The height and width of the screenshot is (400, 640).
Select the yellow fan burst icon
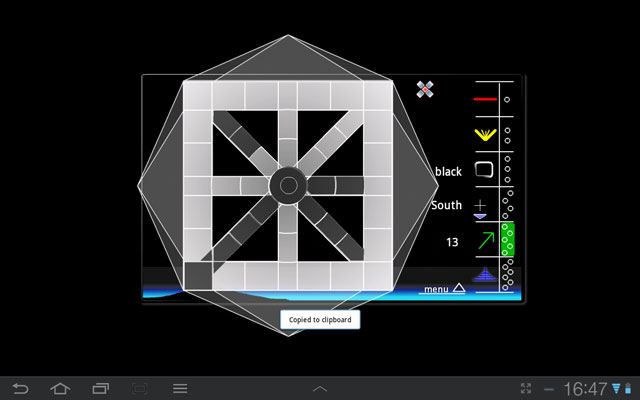pyautogui.click(x=485, y=135)
